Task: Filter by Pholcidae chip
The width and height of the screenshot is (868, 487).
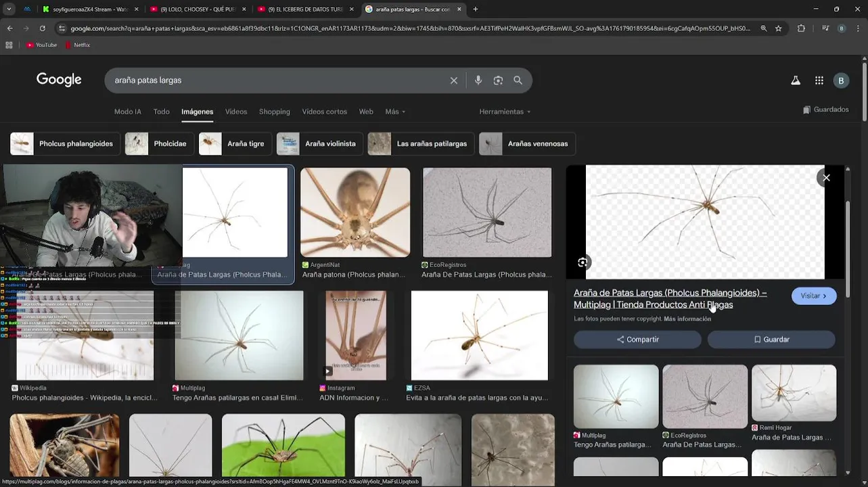Action: (159, 144)
